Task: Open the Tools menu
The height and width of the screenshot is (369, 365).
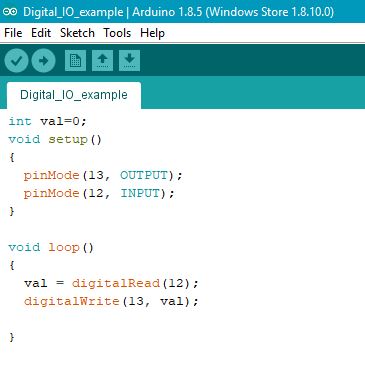Action: click(x=117, y=33)
